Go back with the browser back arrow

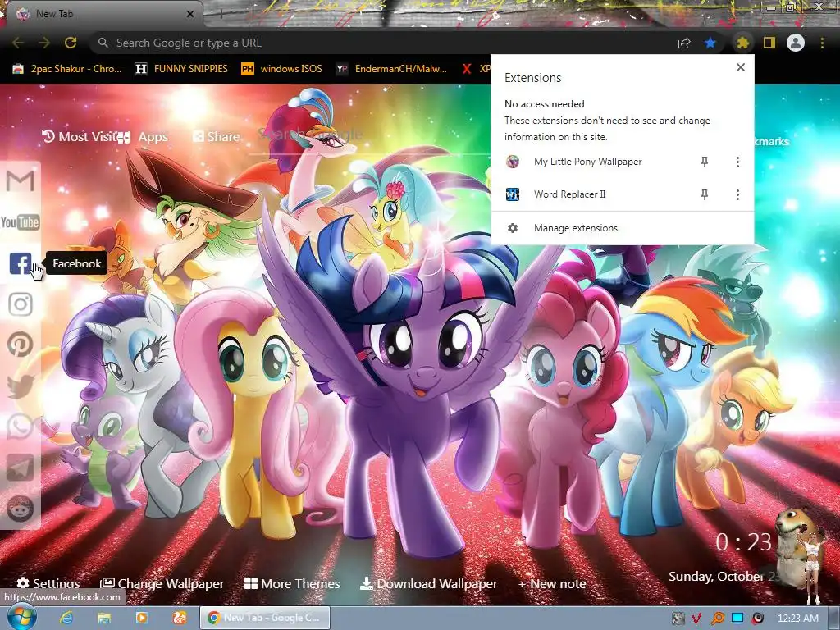point(18,43)
